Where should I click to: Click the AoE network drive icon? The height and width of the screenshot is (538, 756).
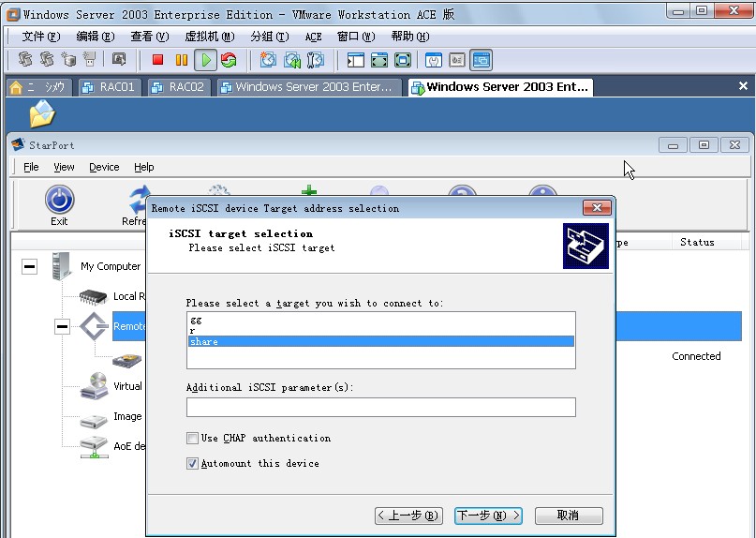(x=94, y=447)
